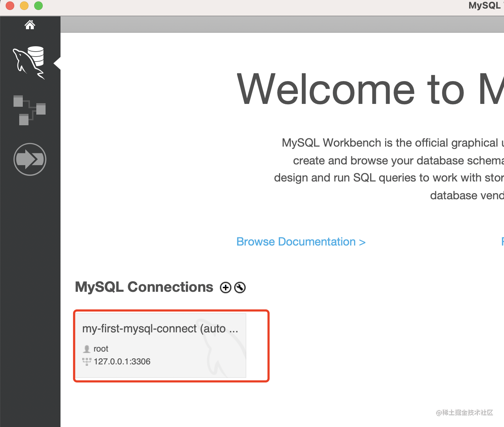Open the Migration wizard arrow icon
Image resolution: width=504 pixels, height=427 pixels.
click(x=30, y=159)
